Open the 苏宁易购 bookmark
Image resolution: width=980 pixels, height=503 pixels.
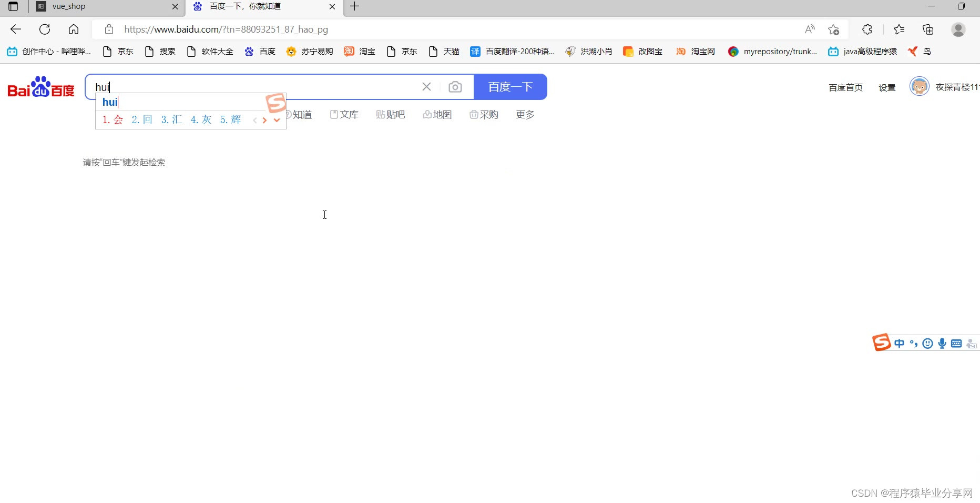(310, 51)
